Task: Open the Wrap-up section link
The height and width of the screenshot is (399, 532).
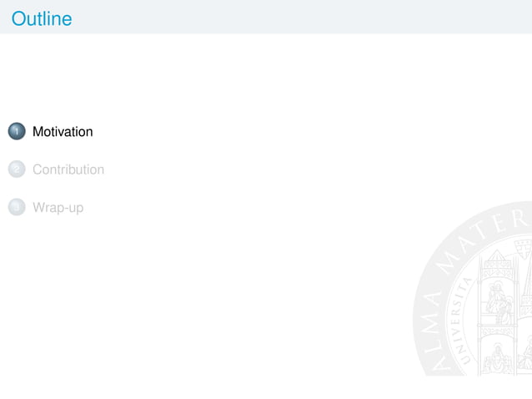Action: click(58, 208)
